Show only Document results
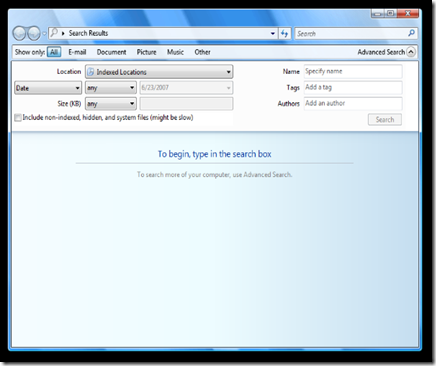 [x=111, y=52]
